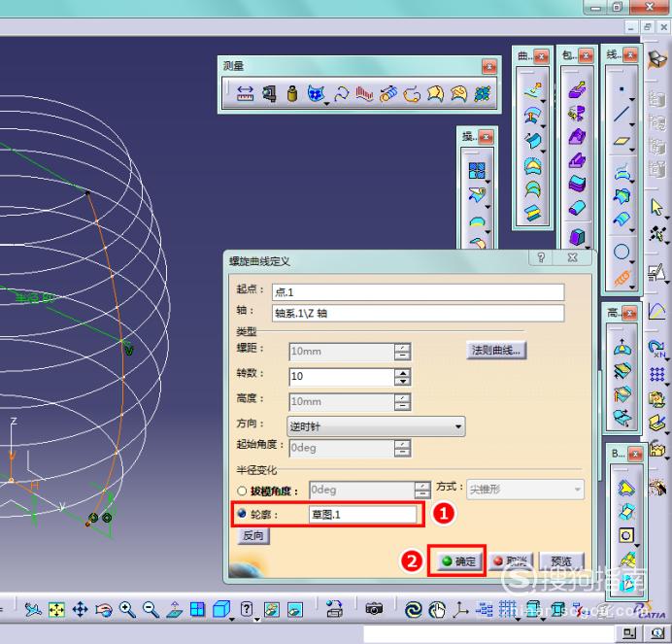
Task: Click the print icon in bottom toolbar
Action: [x=334, y=609]
